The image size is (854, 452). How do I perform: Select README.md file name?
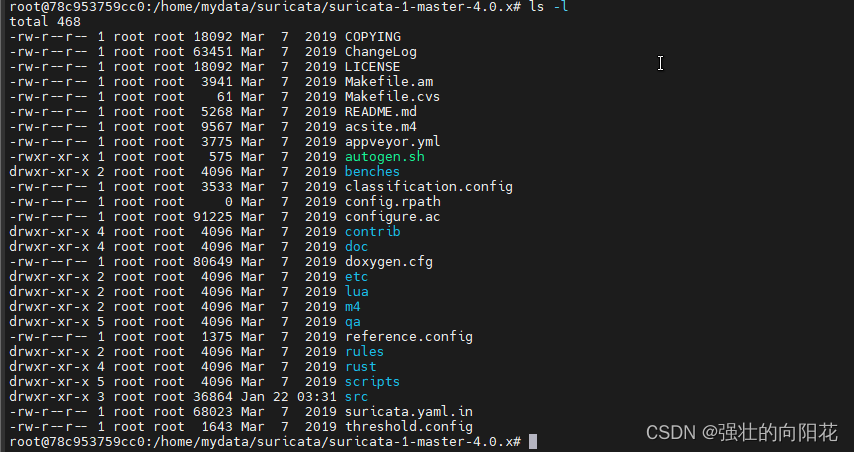[x=381, y=112]
